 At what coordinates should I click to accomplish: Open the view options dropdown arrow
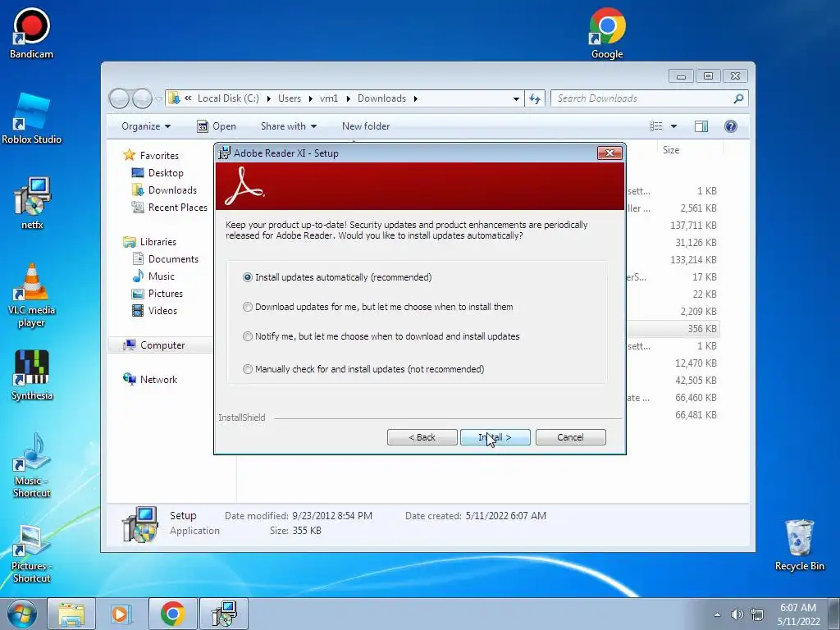pyautogui.click(x=674, y=126)
